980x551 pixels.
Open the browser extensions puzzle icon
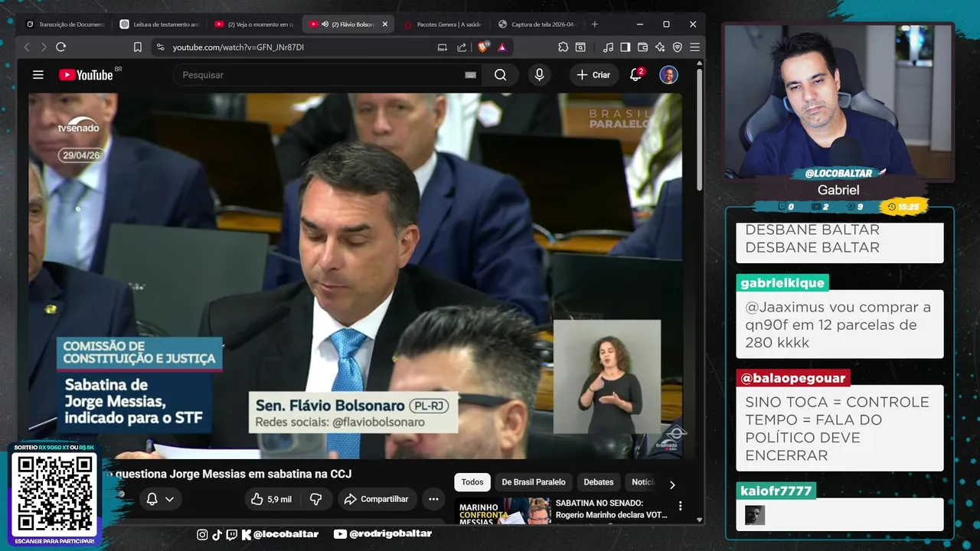click(563, 47)
